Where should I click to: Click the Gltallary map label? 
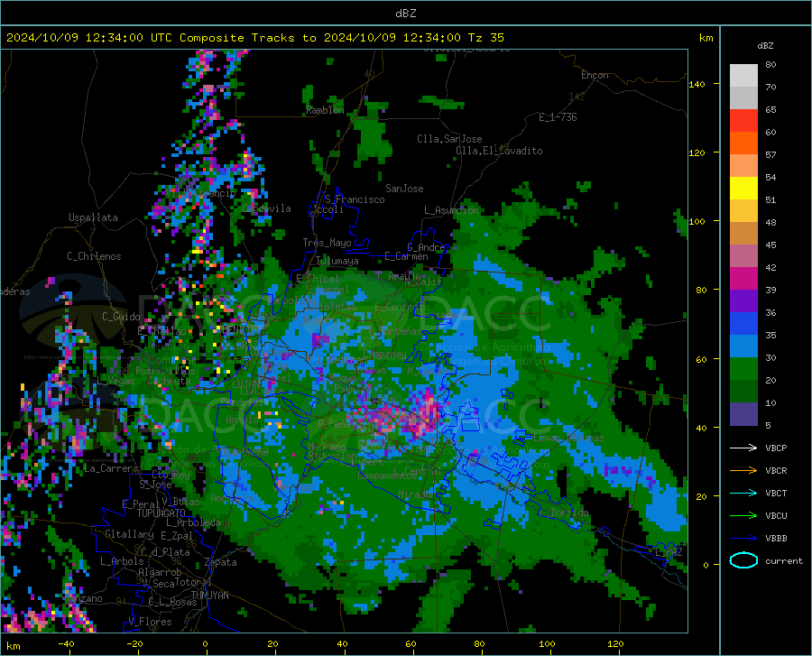(129, 534)
